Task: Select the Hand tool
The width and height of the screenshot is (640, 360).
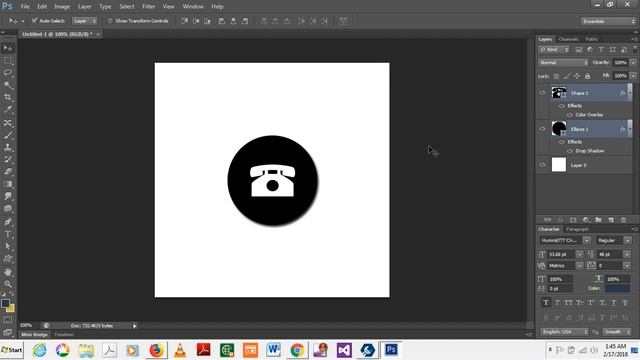Action: pyautogui.click(x=8, y=272)
